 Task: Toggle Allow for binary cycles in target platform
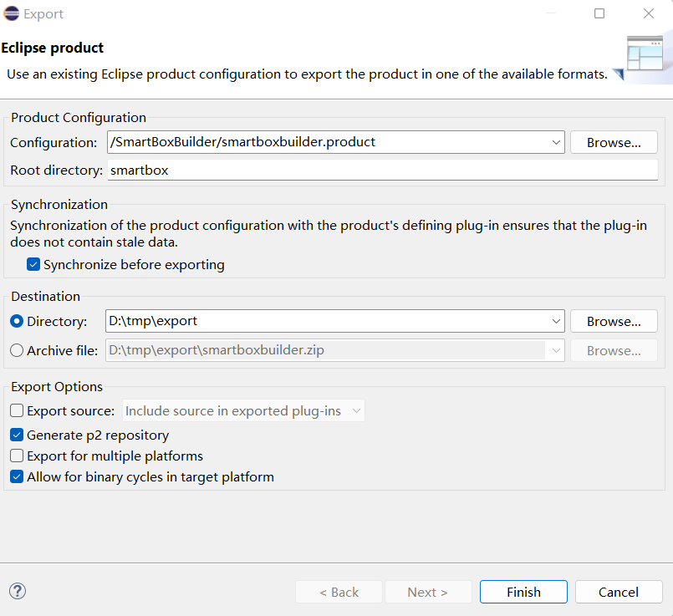pos(17,476)
